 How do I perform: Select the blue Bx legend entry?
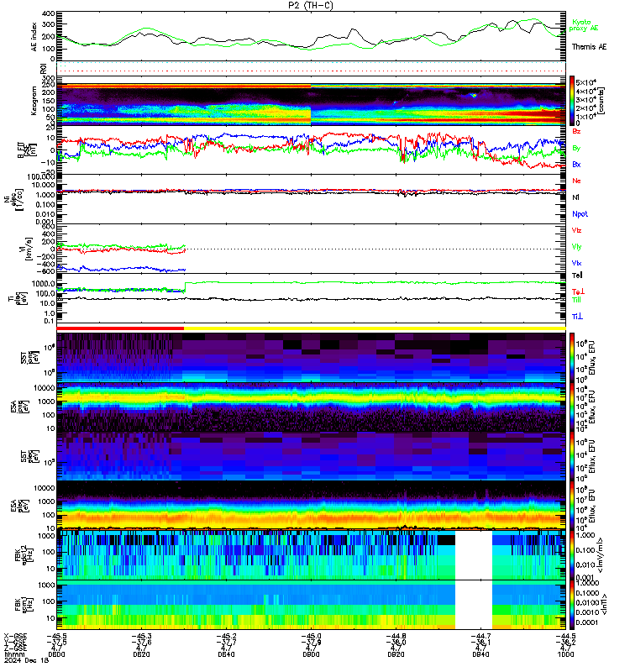[x=576, y=164]
